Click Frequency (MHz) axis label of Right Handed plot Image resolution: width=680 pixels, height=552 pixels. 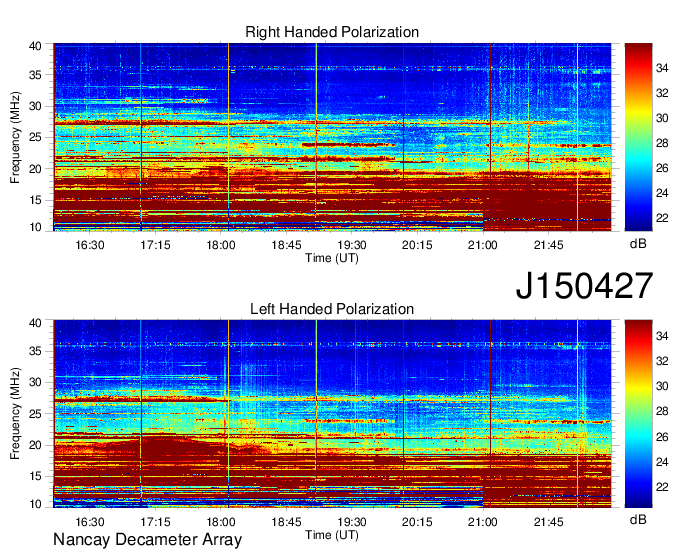pyautogui.click(x=15, y=137)
